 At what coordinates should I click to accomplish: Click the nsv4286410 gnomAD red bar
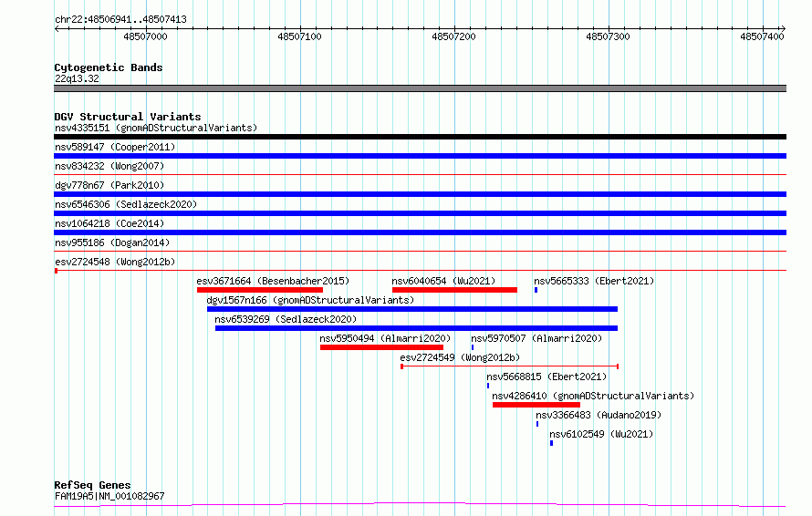tap(536, 405)
